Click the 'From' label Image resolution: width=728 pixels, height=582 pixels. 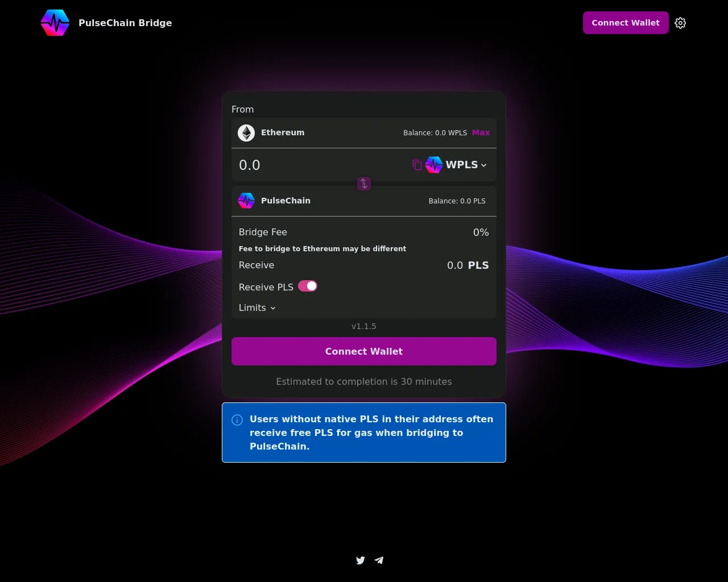pos(242,109)
